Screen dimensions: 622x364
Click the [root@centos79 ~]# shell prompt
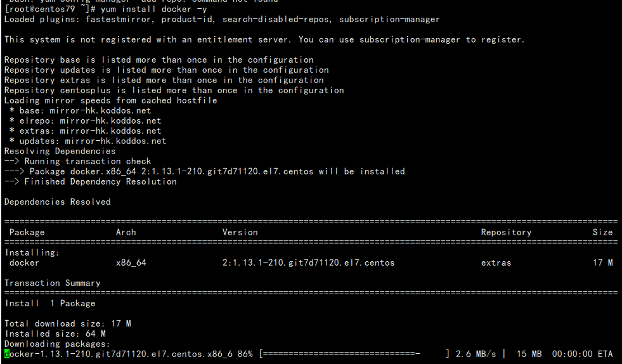tap(47, 9)
